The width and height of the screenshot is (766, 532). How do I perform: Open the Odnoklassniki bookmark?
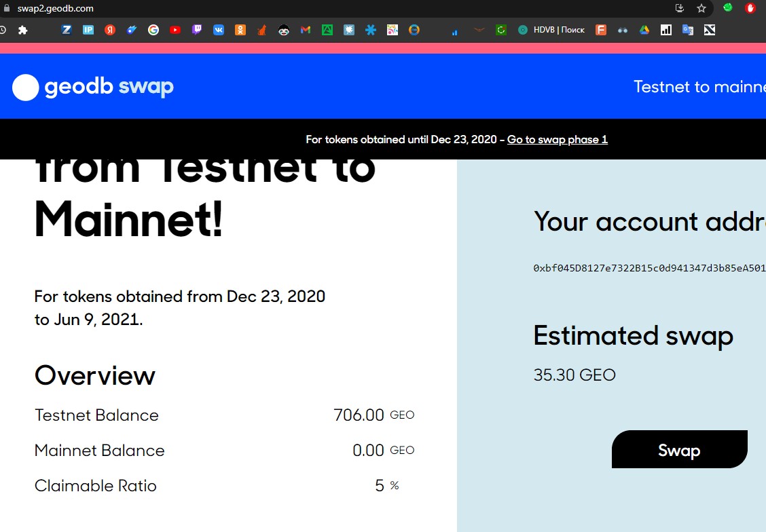(240, 31)
